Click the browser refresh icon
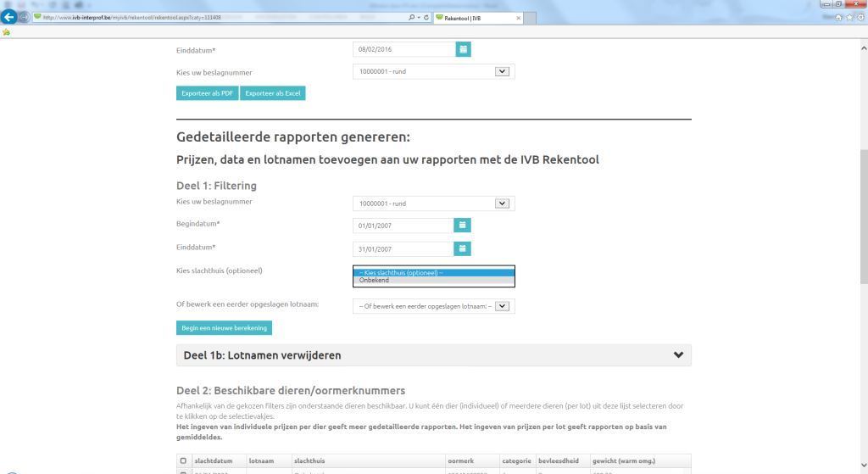Screen dimensions: 868x474 [425, 17]
